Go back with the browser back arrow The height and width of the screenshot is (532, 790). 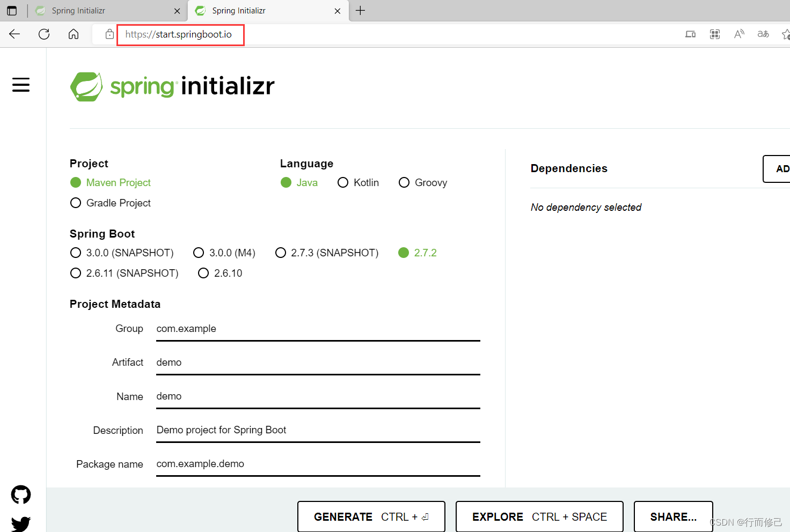[14, 34]
